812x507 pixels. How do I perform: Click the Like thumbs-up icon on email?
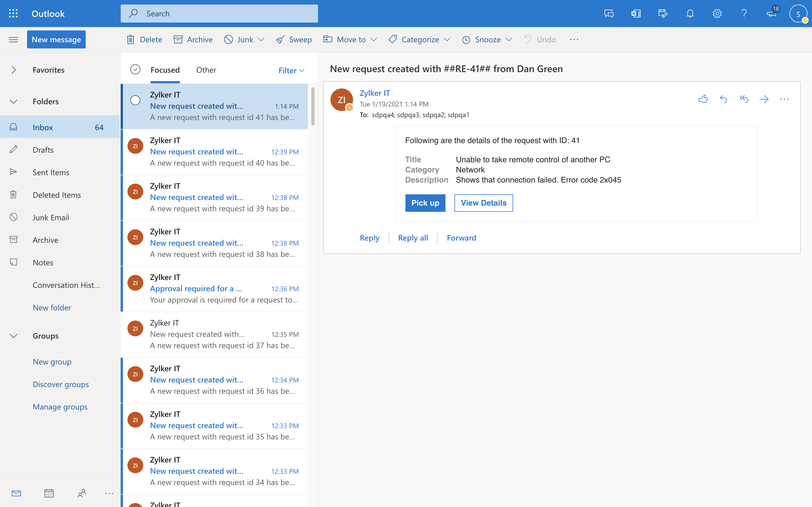coord(703,99)
